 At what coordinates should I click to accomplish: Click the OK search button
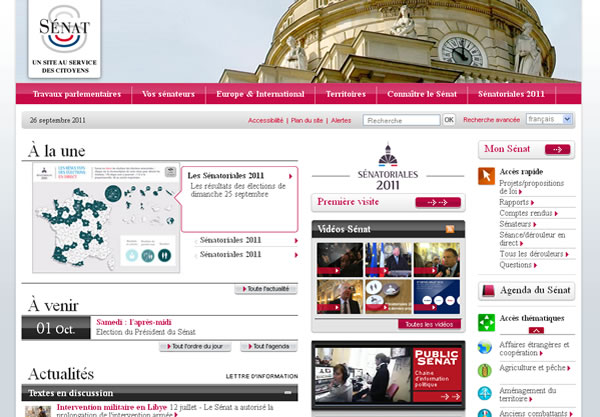(x=449, y=120)
